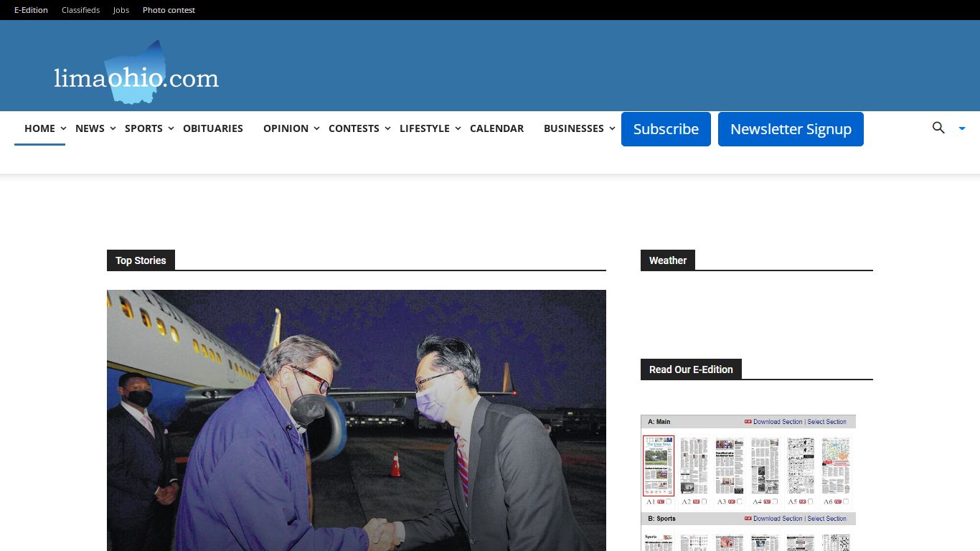This screenshot has width=980, height=551.
Task: Click the Subscribe button
Action: pyautogui.click(x=666, y=129)
